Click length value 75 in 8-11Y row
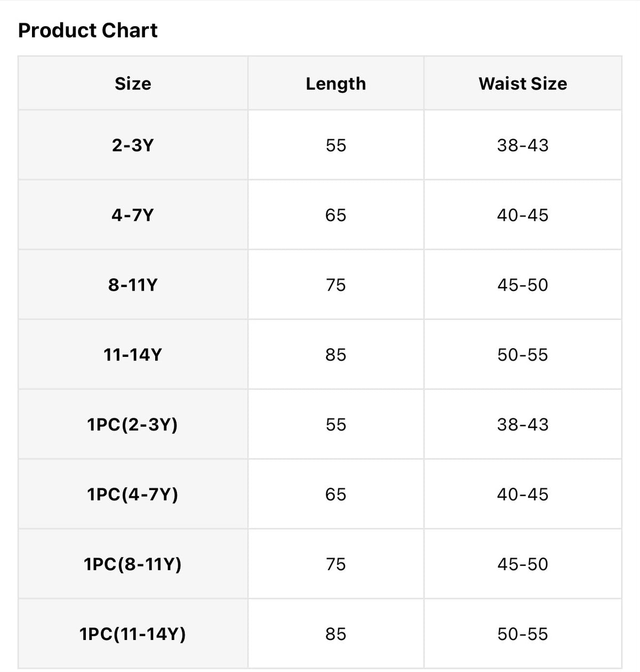Viewport: 640px width, 672px height. coord(336,285)
